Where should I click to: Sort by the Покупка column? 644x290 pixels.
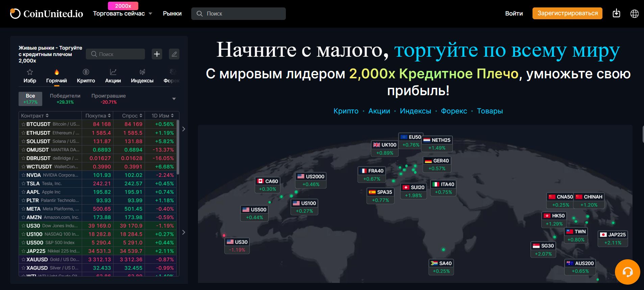pos(98,115)
